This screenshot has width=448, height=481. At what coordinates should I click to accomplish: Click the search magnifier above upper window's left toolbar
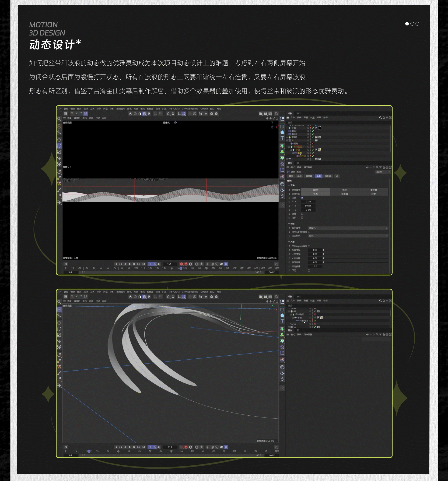tap(59, 119)
